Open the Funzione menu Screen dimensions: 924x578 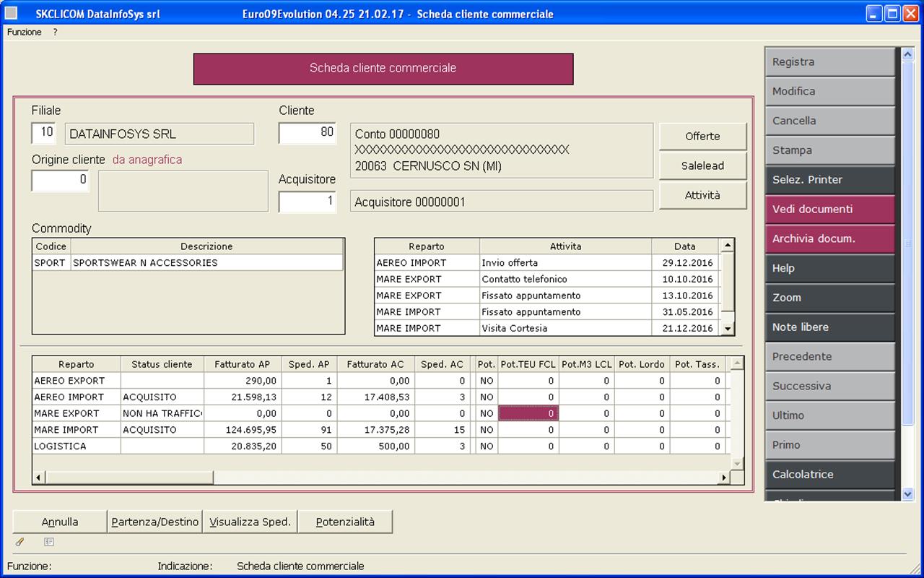pyautogui.click(x=25, y=33)
